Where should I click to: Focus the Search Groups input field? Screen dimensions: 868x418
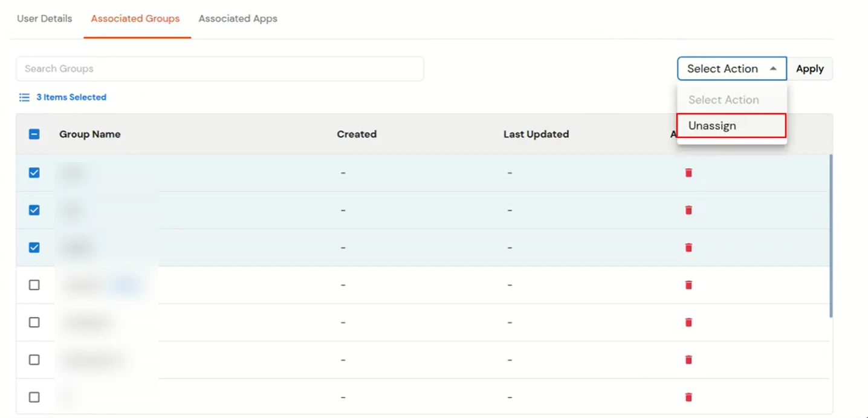[220, 69]
